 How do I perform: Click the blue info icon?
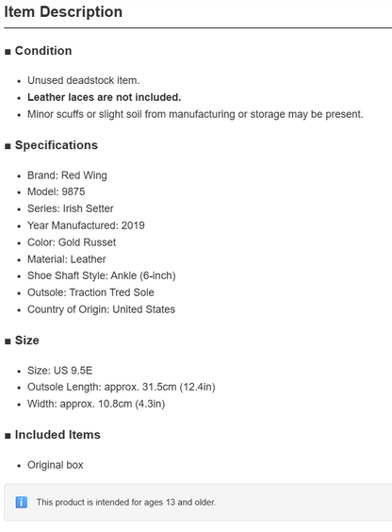coord(21,502)
